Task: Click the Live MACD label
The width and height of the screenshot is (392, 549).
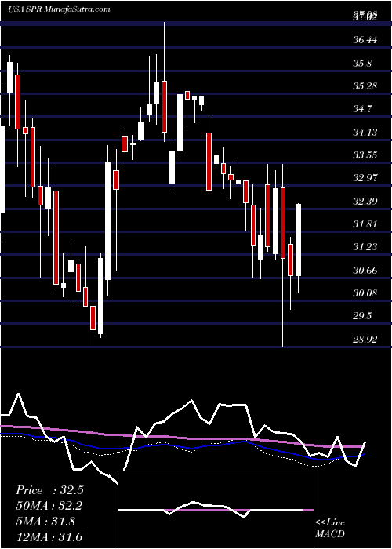Action: [330, 529]
